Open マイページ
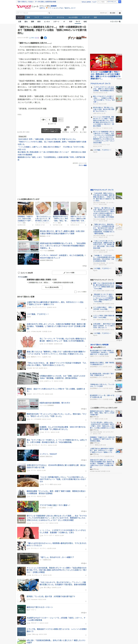 coord(103,13)
